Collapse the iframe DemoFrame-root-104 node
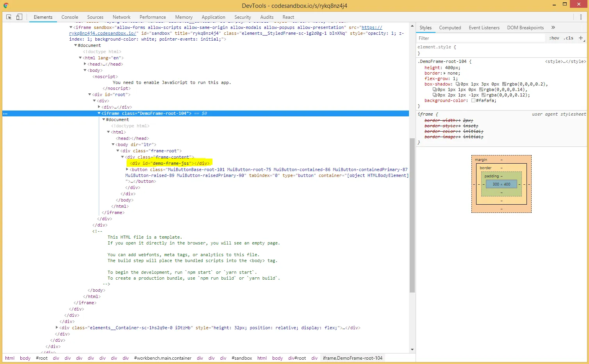The width and height of the screenshot is (589, 364). click(x=99, y=113)
